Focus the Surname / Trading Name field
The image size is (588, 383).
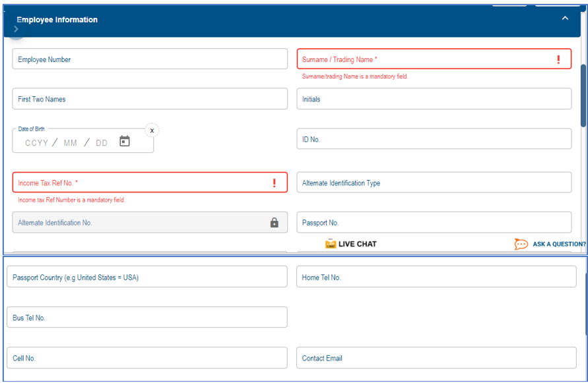[434, 59]
